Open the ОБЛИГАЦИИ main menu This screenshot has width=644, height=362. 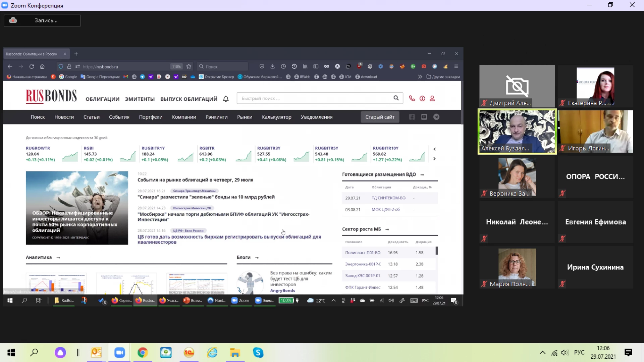(x=102, y=99)
